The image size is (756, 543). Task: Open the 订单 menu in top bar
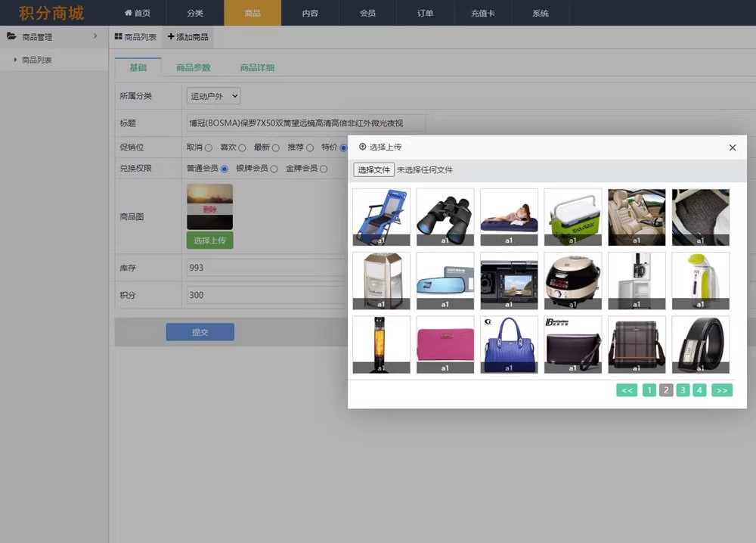(425, 13)
